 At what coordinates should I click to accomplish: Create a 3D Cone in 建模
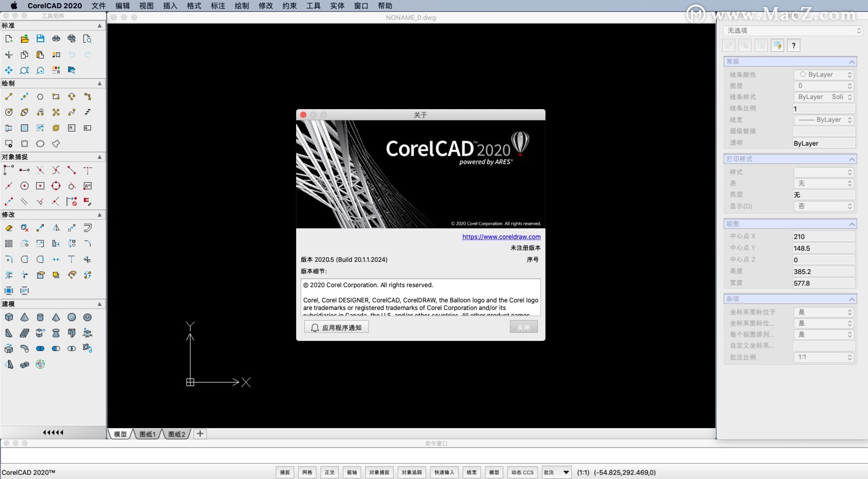[24, 317]
